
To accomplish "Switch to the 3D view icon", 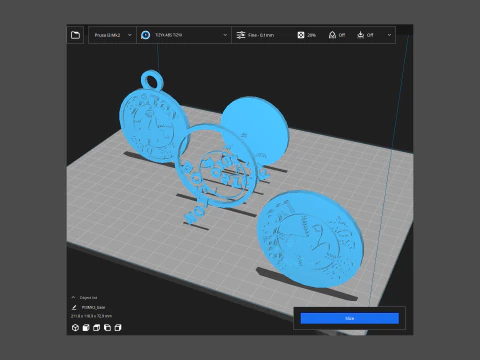I will [x=75, y=328].
